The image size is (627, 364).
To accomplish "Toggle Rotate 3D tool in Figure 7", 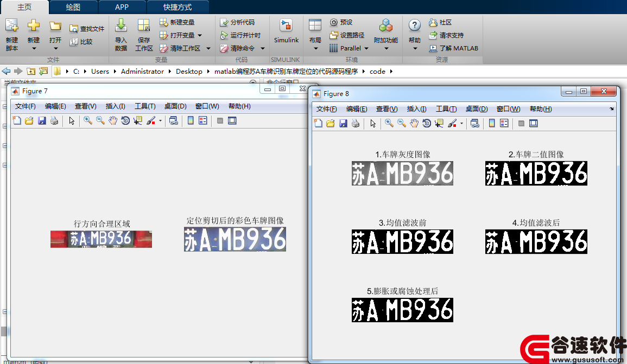I will (125, 120).
